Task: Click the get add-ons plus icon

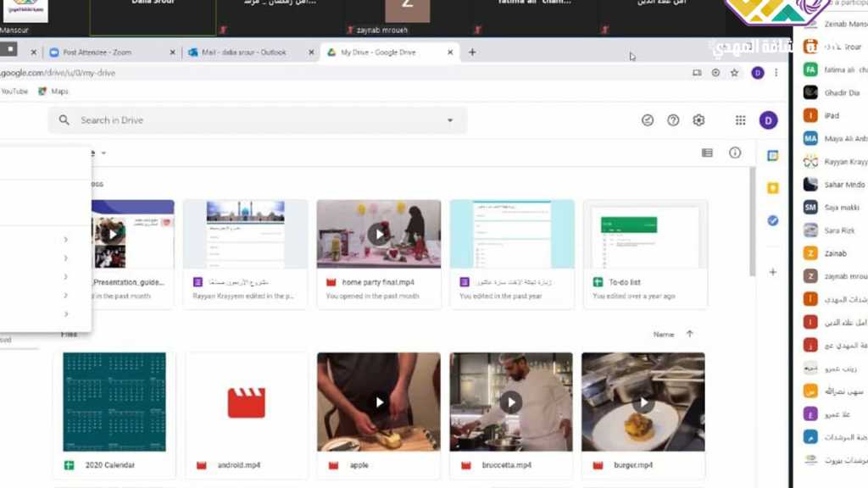Action: pyautogui.click(x=772, y=272)
